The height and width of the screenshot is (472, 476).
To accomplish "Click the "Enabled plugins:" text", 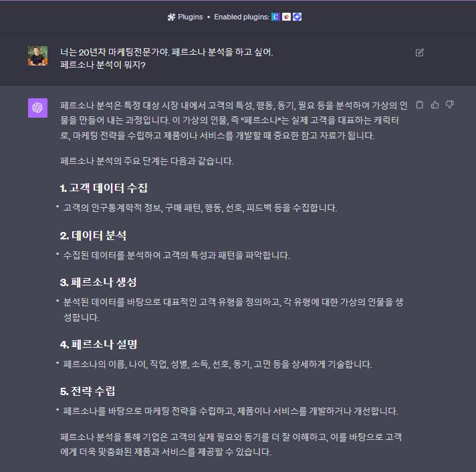I will point(241,17).
